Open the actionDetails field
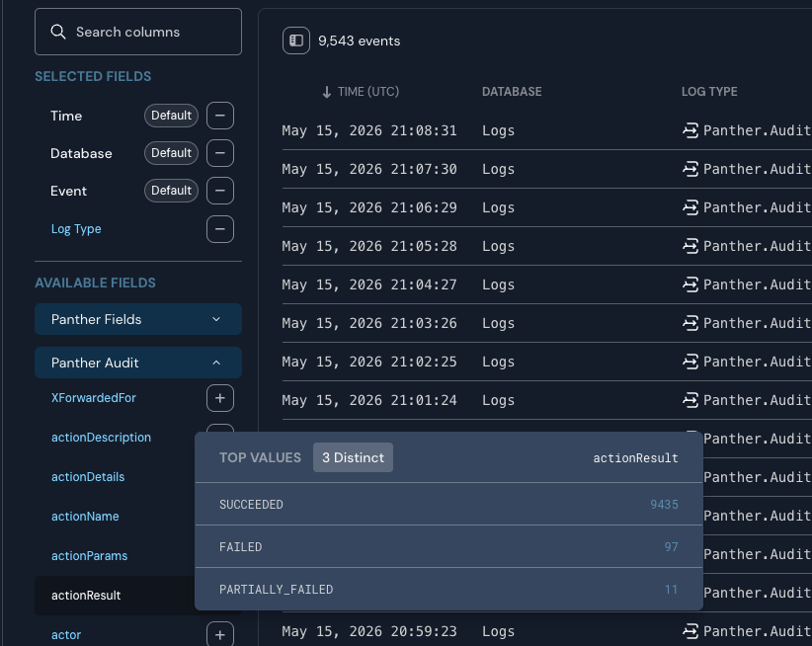The height and width of the screenshot is (646, 812). (88, 477)
